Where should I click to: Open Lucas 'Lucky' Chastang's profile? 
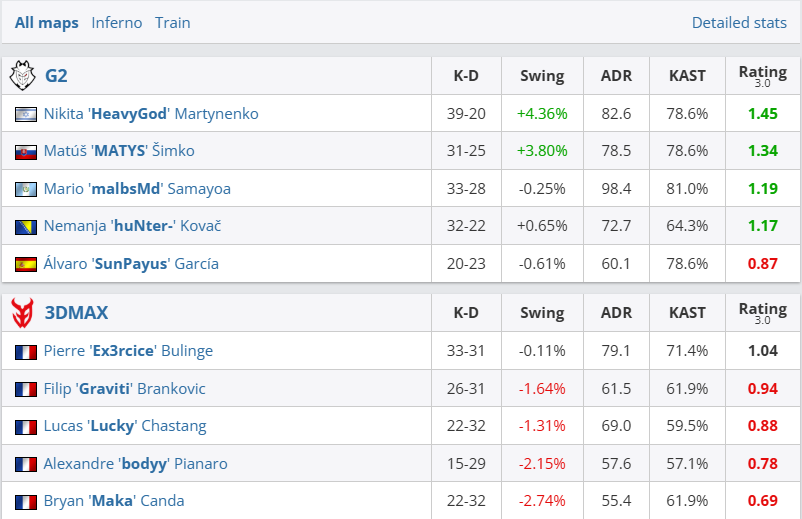pyautogui.click(x=125, y=426)
